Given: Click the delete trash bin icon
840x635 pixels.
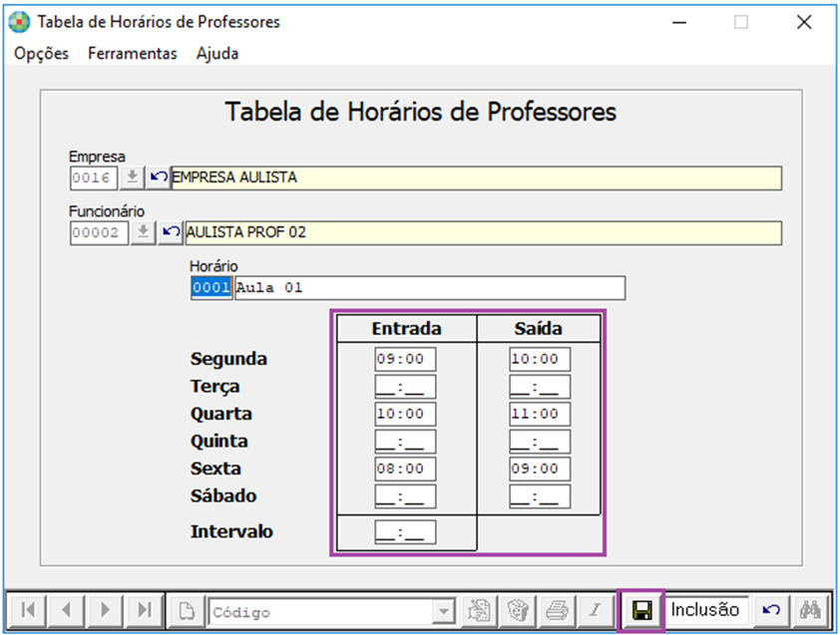Looking at the screenshot, I should point(518,610).
